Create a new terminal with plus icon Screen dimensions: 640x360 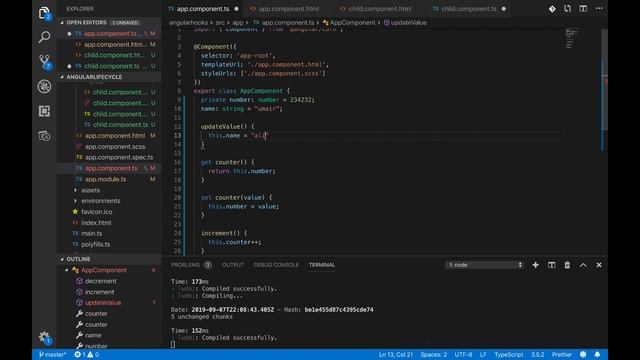(x=536, y=265)
